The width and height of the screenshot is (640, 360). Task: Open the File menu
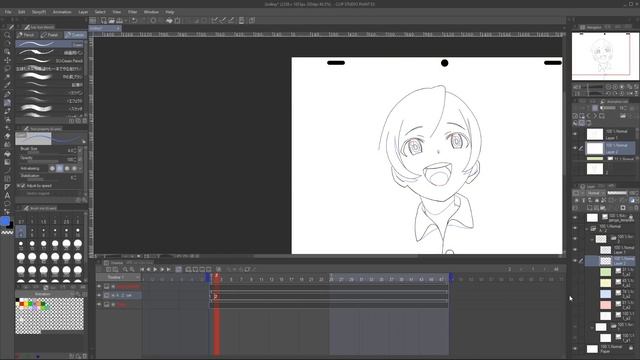(8, 12)
